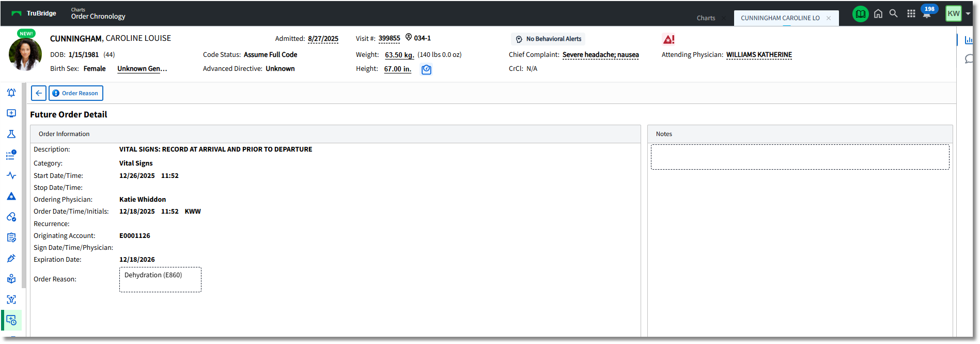Switch to the Charts tab
980x344 pixels.
706,18
